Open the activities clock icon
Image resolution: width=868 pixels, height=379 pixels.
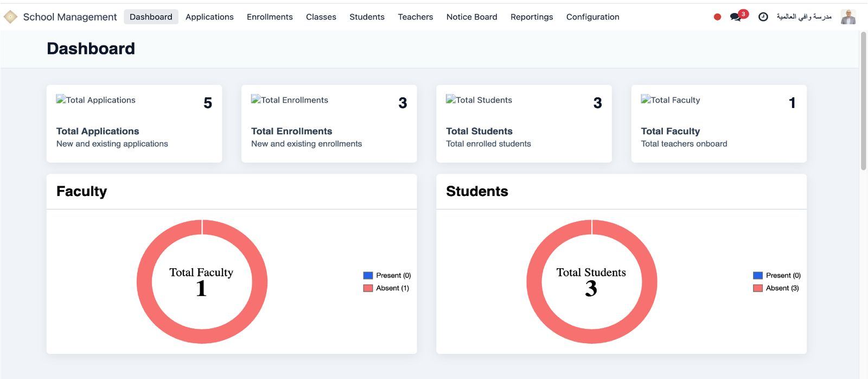(763, 17)
